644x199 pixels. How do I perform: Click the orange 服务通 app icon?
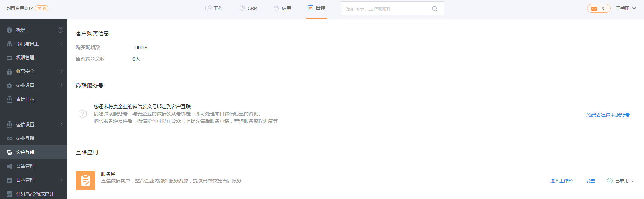(x=85, y=181)
